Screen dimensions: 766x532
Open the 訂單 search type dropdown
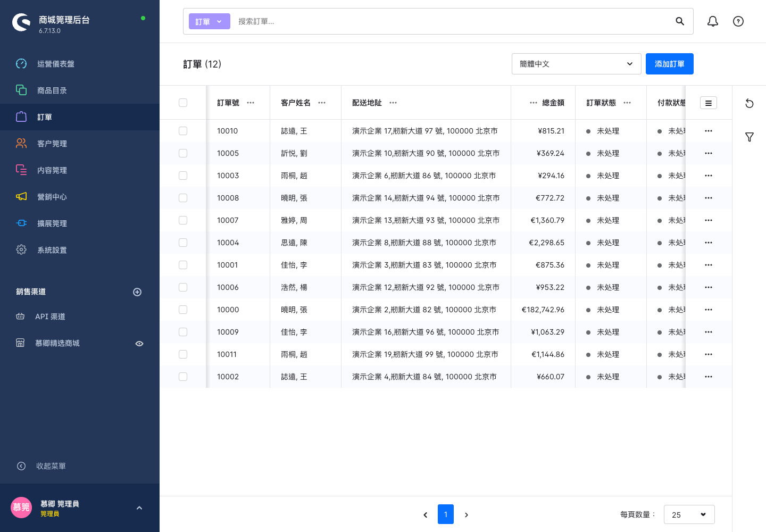tap(210, 21)
